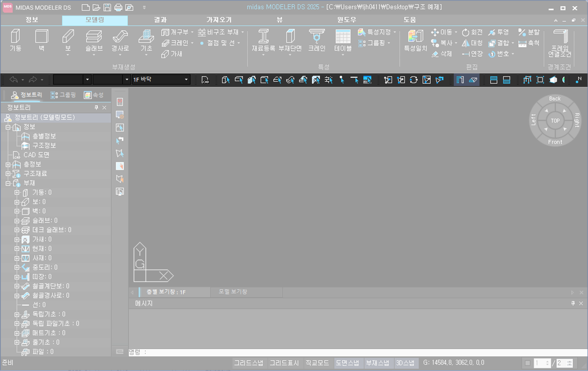The image size is (588, 371).
Task: Tick the small checkbox in status bar
Action: [527, 363]
